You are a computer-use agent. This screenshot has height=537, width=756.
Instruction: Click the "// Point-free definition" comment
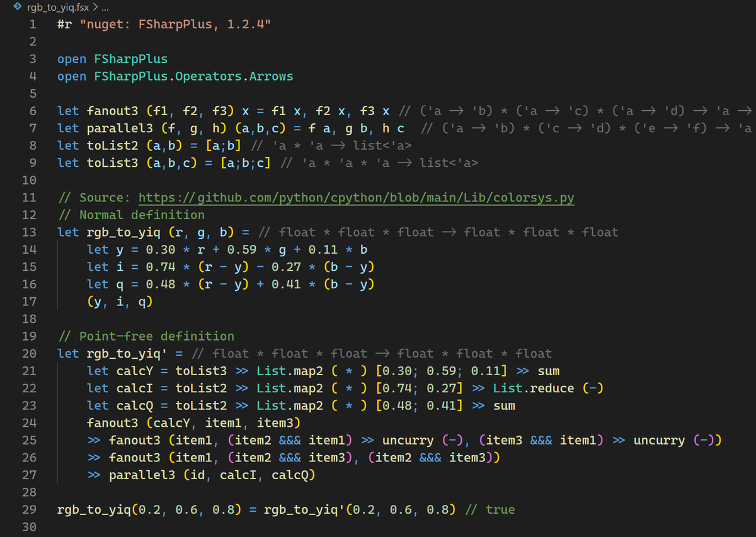click(146, 336)
